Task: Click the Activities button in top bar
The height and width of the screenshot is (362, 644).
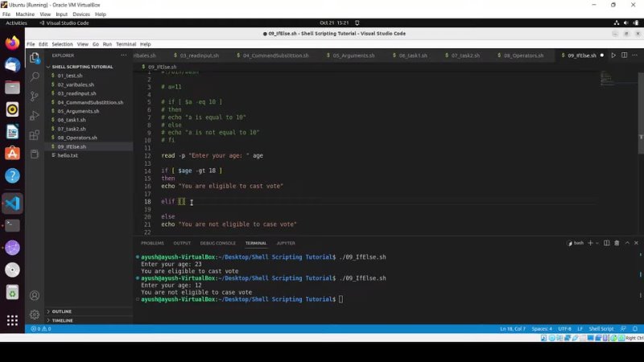Action: (16, 23)
